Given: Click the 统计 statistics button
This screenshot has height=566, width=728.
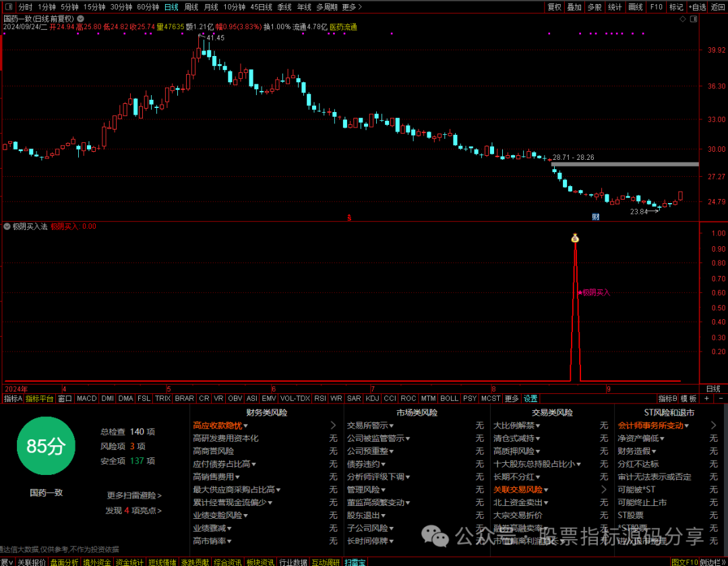Looking at the screenshot, I should [x=615, y=7].
